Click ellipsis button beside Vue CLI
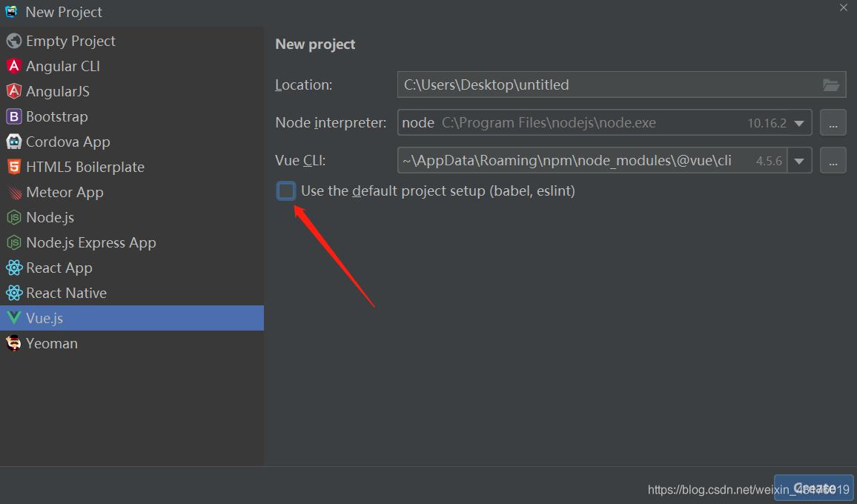 click(833, 160)
